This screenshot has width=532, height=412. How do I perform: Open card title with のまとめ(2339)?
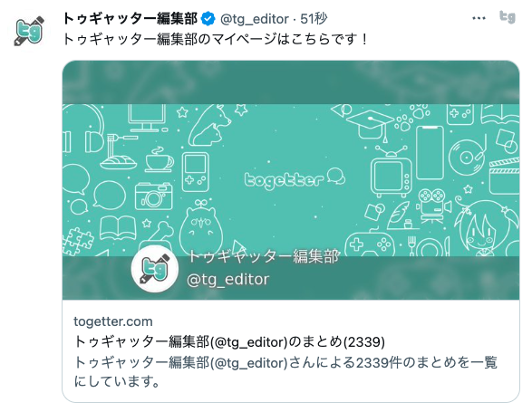229,341
